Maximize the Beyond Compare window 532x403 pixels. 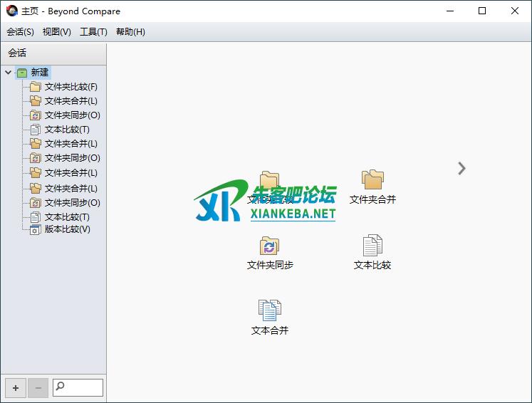[x=482, y=11]
